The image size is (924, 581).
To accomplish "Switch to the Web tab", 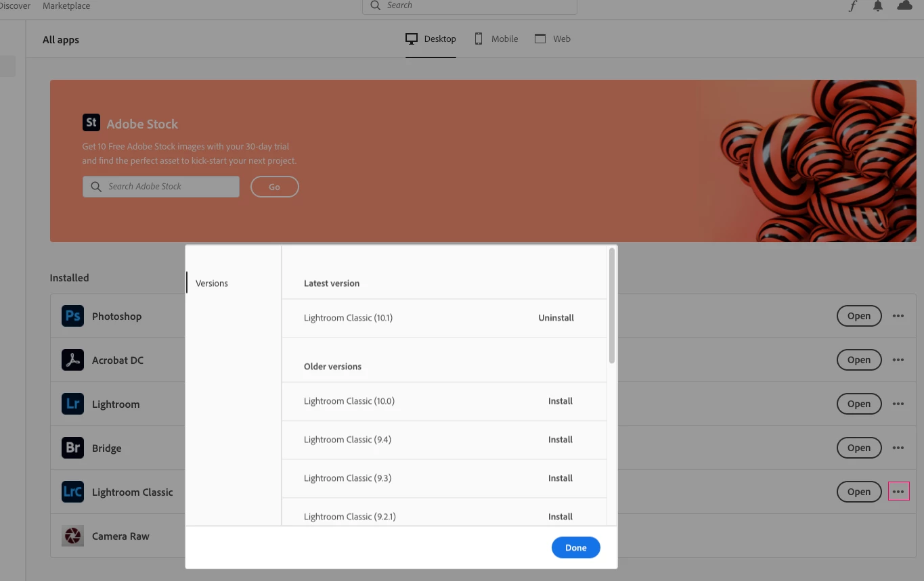I will (552, 39).
